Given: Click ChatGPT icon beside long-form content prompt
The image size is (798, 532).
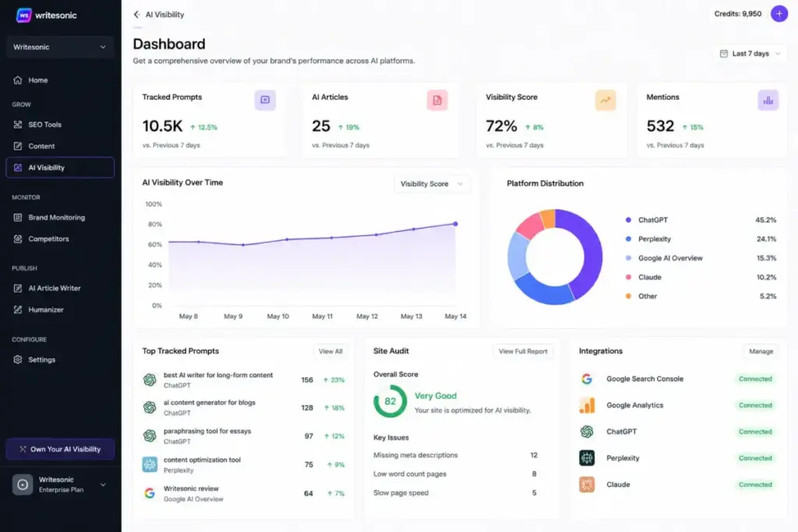Looking at the screenshot, I should [x=150, y=380].
